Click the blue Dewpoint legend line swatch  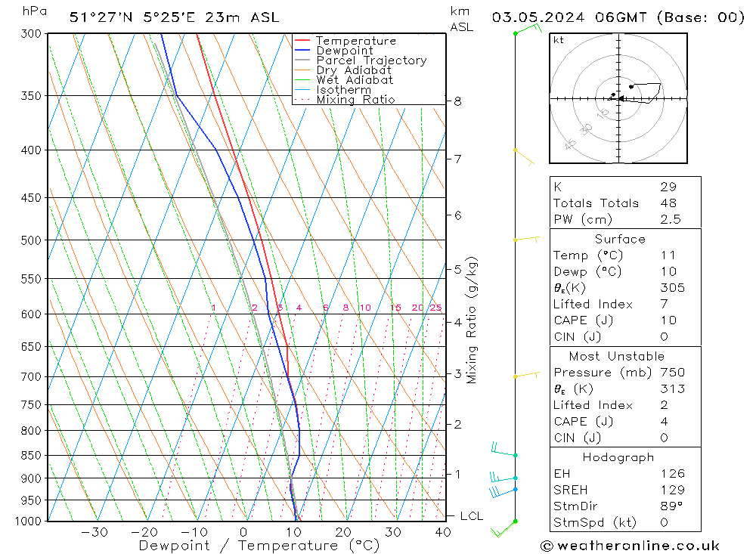pyautogui.click(x=302, y=50)
